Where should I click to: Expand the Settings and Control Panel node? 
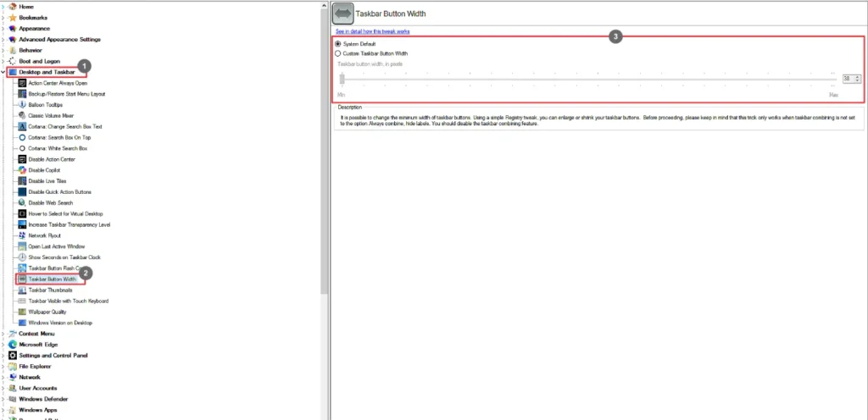3,356
